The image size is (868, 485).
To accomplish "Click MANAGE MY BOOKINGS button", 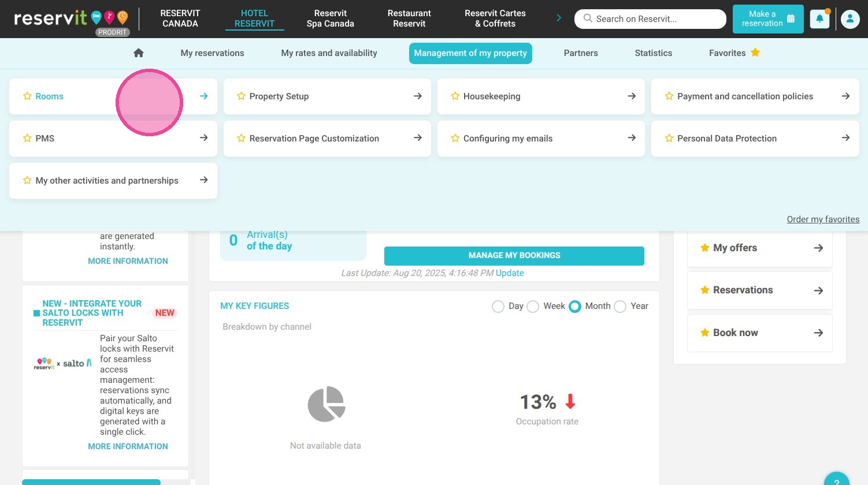I will 514,256.
